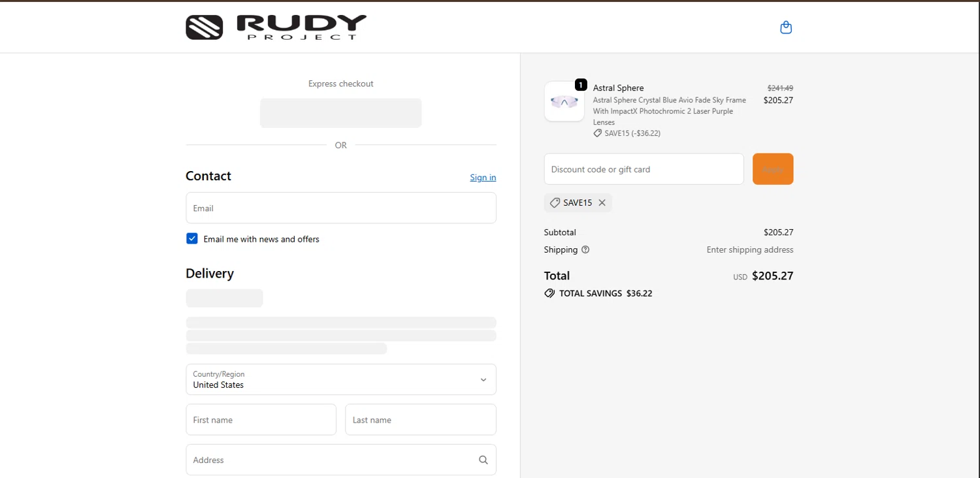Open the shopping bag cart icon
980x478 pixels.
[786, 27]
